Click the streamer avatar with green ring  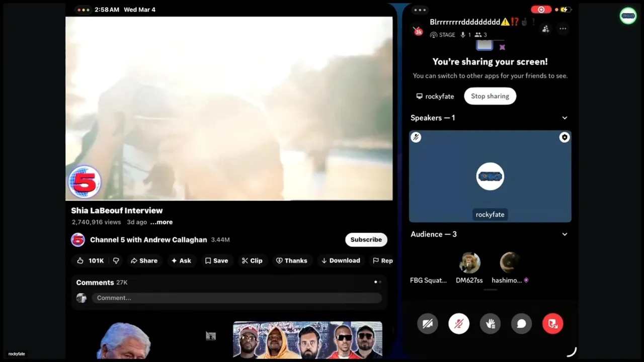pyautogui.click(x=628, y=16)
